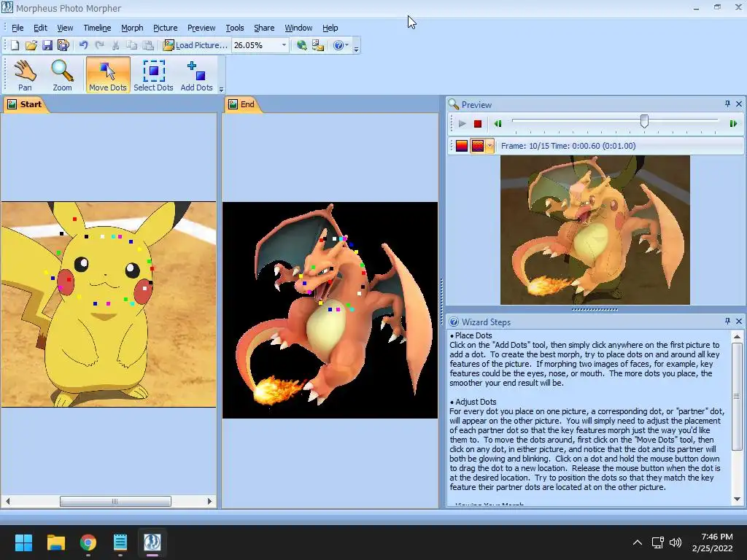The height and width of the screenshot is (560, 747).
Task: Click the Save All (Save As) toolbar icon
Action: (x=63, y=45)
